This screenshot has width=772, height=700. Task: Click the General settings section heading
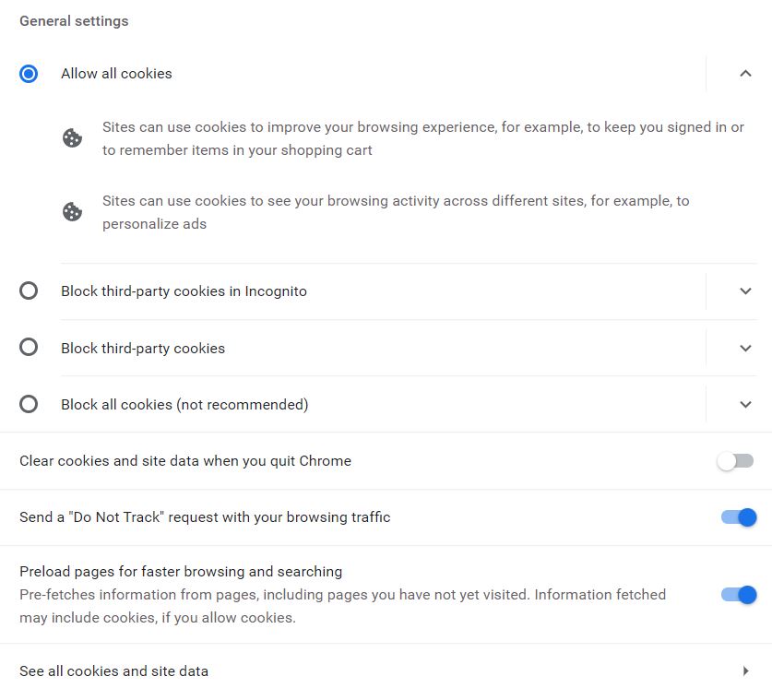point(73,20)
